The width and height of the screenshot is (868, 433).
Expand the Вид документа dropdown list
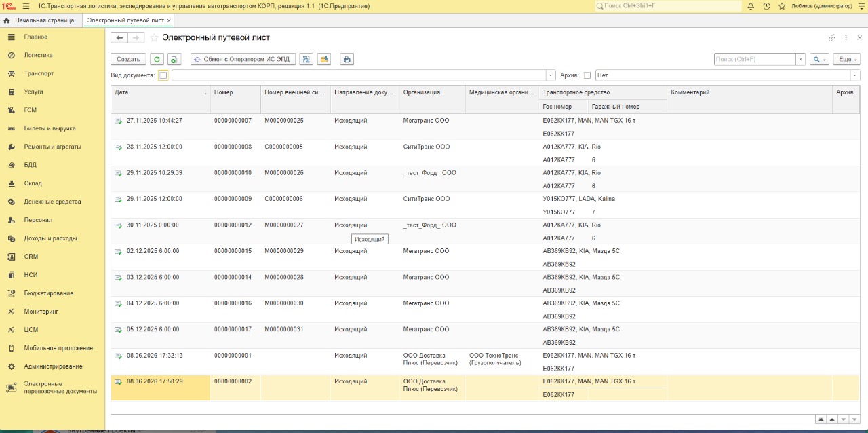[551, 75]
